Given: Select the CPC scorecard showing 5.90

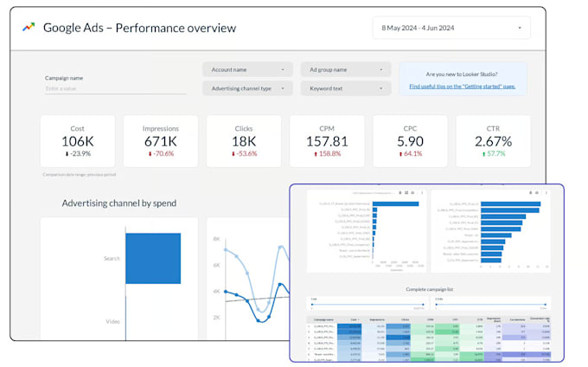Looking at the screenshot, I should [x=410, y=141].
